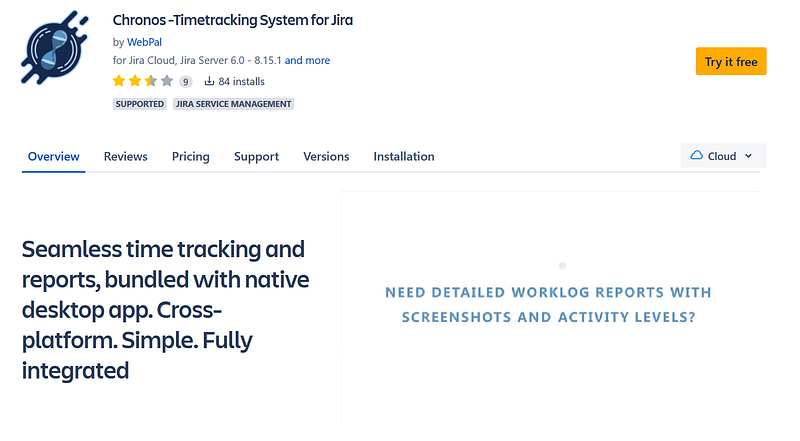Open the Installation tab
800x441 pixels.
[404, 156]
